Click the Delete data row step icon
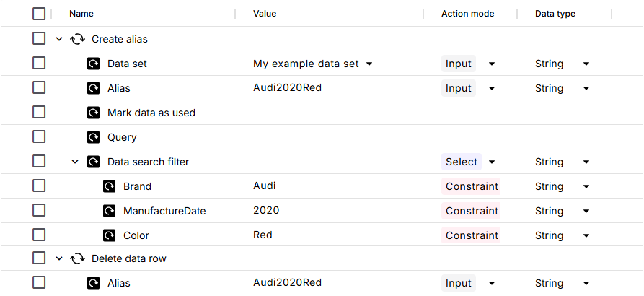 coord(78,258)
